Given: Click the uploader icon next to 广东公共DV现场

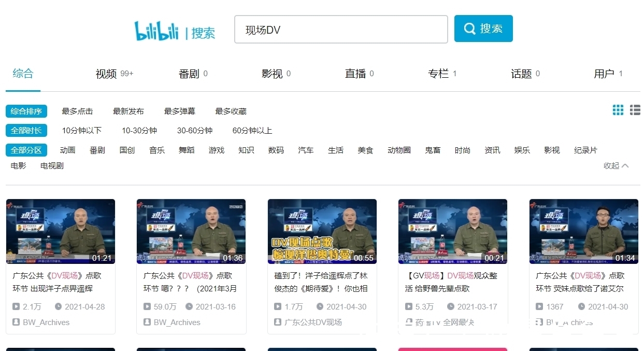Looking at the screenshot, I should 277,322.
